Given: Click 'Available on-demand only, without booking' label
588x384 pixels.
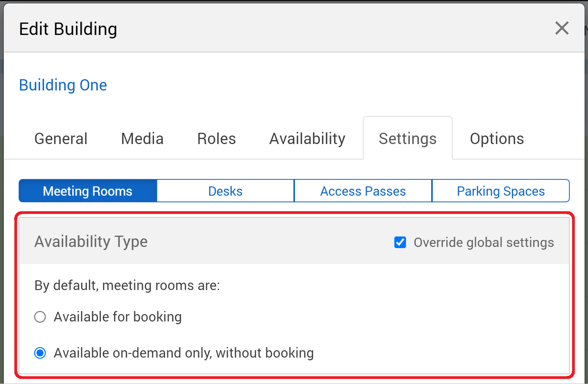Looking at the screenshot, I should click(184, 353).
